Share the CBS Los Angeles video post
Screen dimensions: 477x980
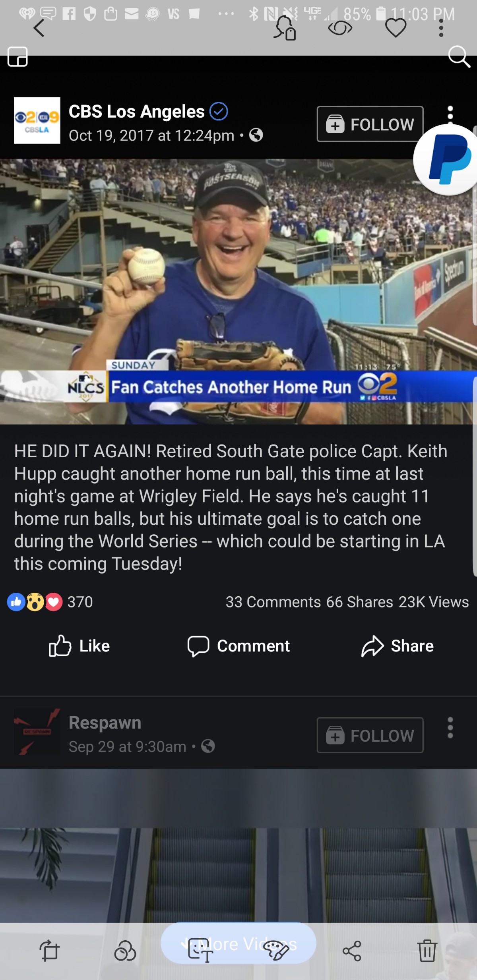point(397,646)
